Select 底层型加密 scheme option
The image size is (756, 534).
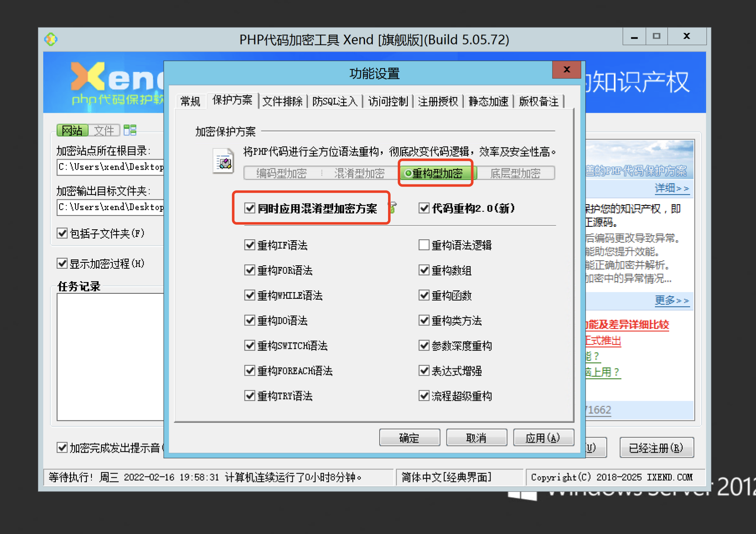click(515, 173)
